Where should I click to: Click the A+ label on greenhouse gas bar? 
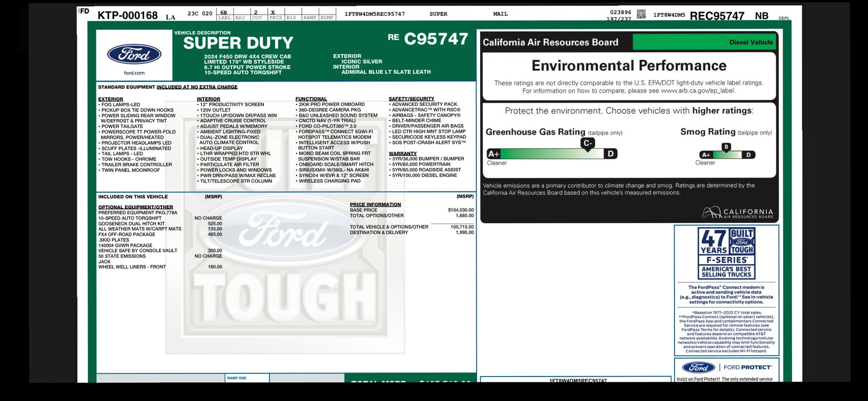493,154
